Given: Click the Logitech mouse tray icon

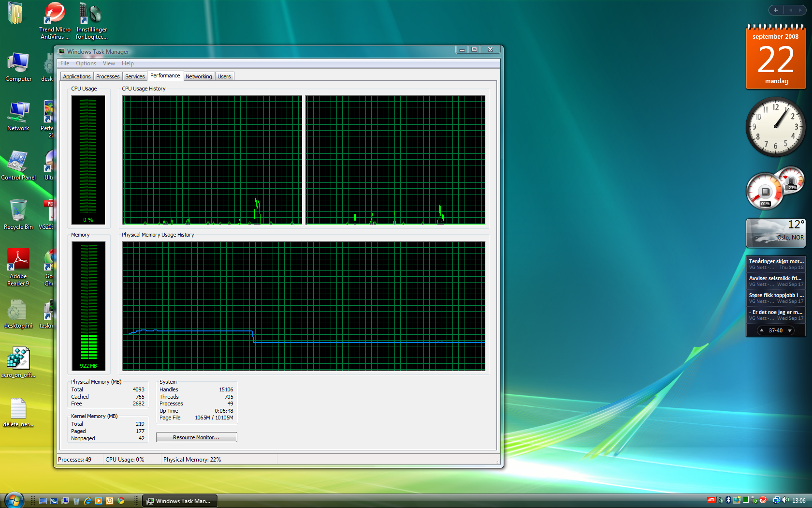Looking at the screenshot, I should [x=720, y=500].
